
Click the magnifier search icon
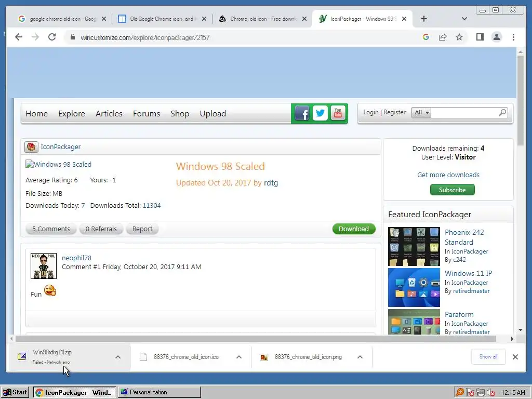click(502, 112)
